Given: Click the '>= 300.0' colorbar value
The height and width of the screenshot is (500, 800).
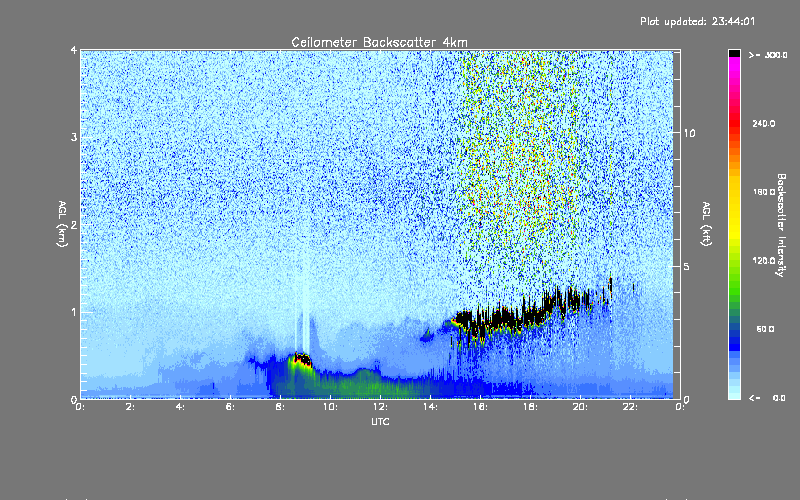Looking at the screenshot, I should pyautogui.click(x=768, y=55).
